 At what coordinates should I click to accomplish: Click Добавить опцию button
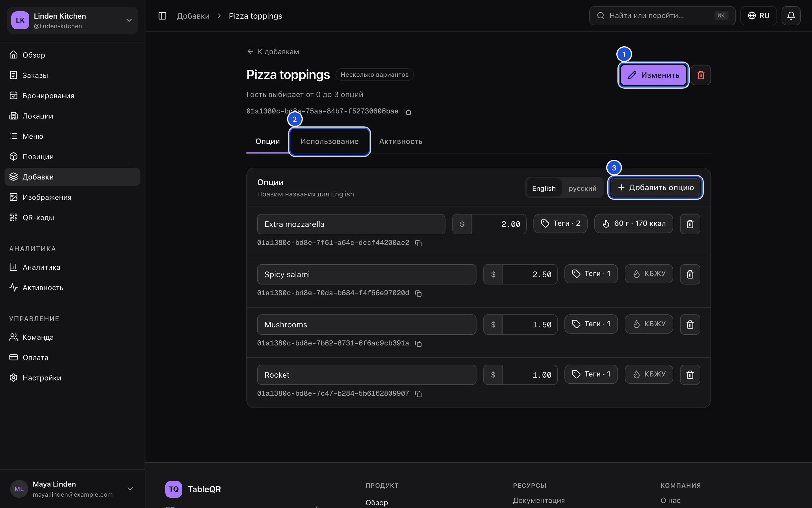coord(655,187)
